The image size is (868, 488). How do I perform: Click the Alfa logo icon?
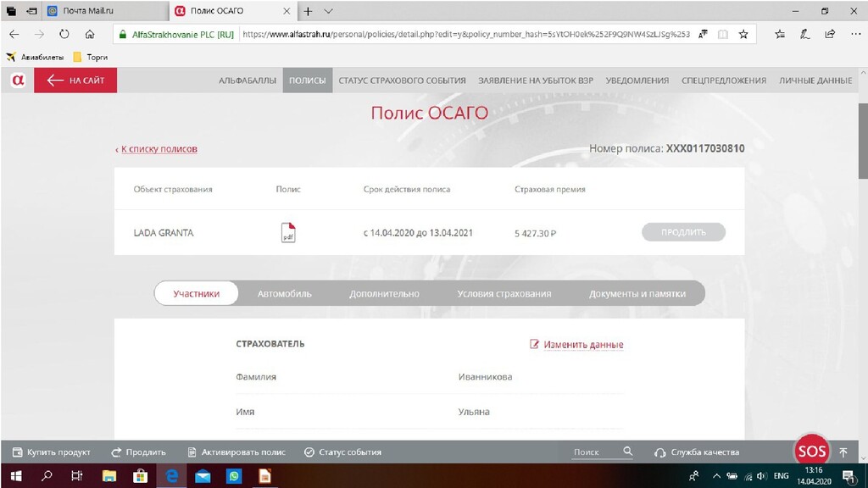18,80
